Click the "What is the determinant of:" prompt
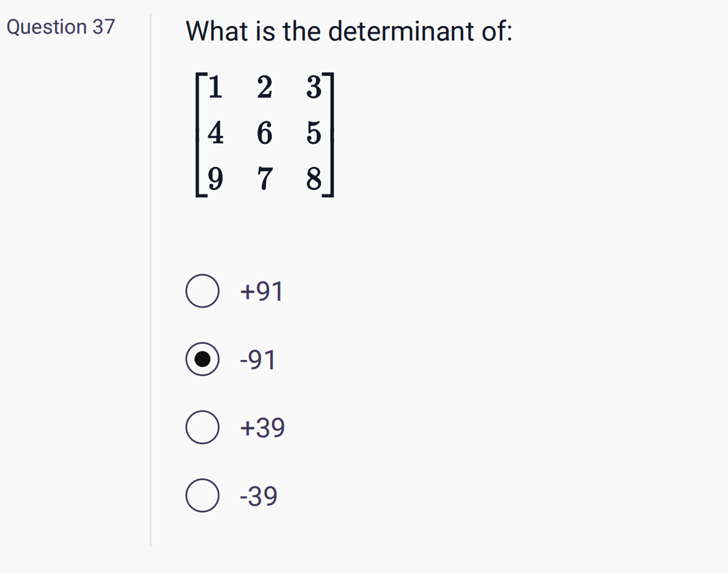This screenshot has width=728, height=573. (349, 32)
